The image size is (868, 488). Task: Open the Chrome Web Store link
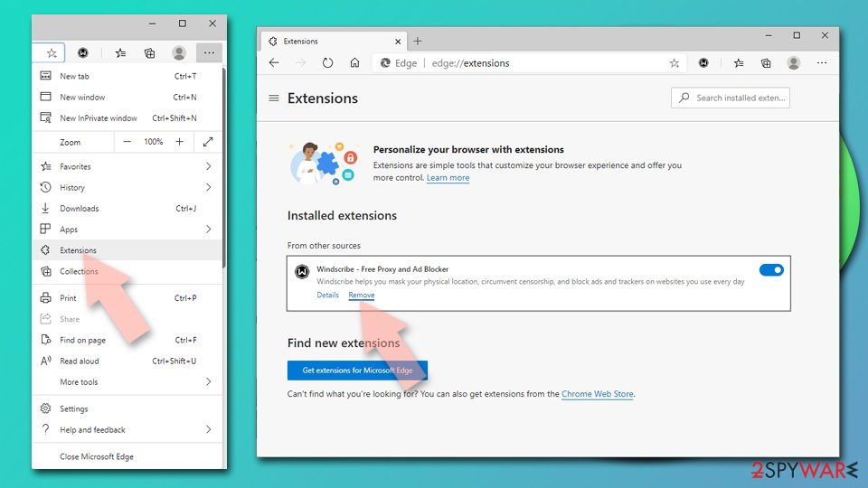598,394
